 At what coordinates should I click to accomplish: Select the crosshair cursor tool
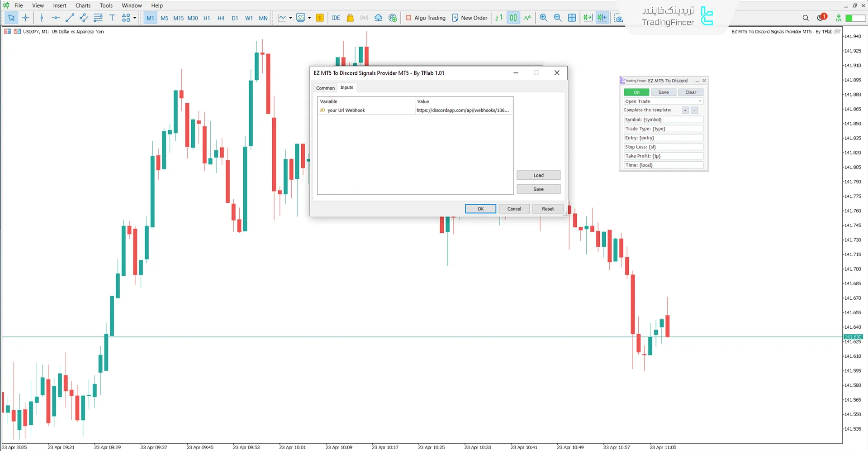point(25,18)
